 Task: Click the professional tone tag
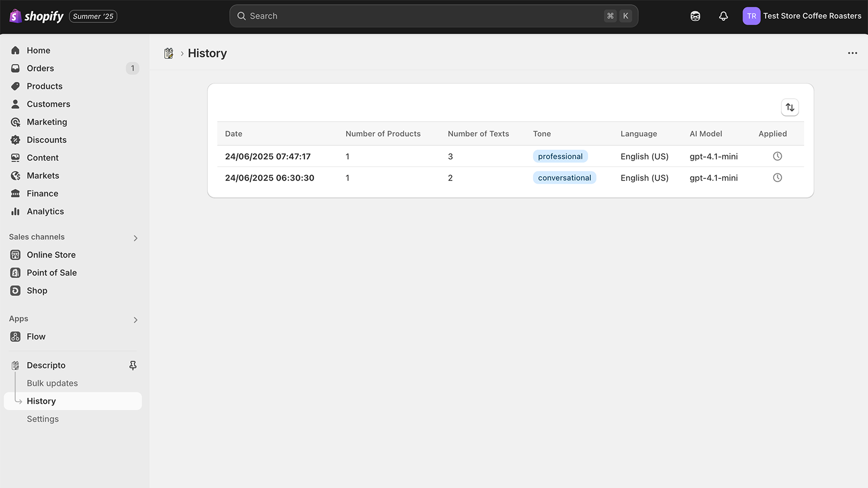560,157
